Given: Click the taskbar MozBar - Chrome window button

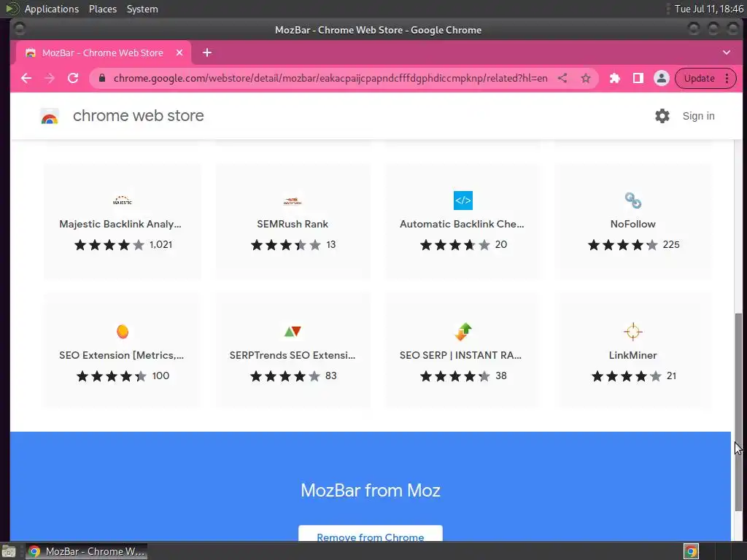Looking at the screenshot, I should coord(86,551).
